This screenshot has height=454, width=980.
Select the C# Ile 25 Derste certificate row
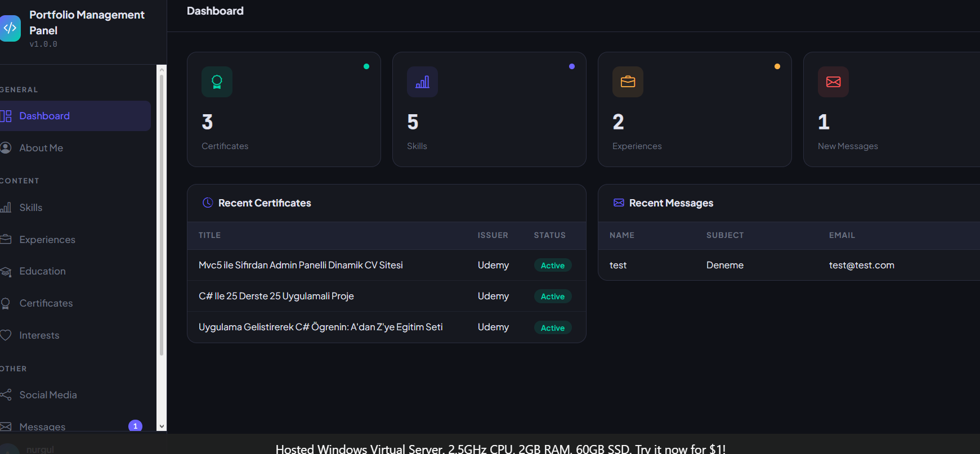(x=387, y=296)
